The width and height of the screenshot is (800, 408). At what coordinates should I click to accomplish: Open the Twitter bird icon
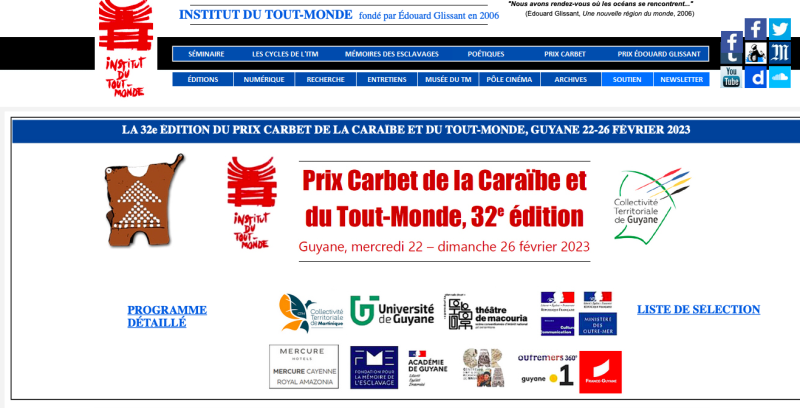coord(780,29)
